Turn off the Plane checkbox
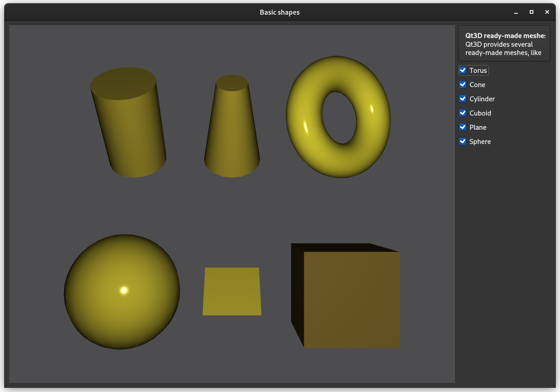This screenshot has height=392, width=560. point(463,127)
